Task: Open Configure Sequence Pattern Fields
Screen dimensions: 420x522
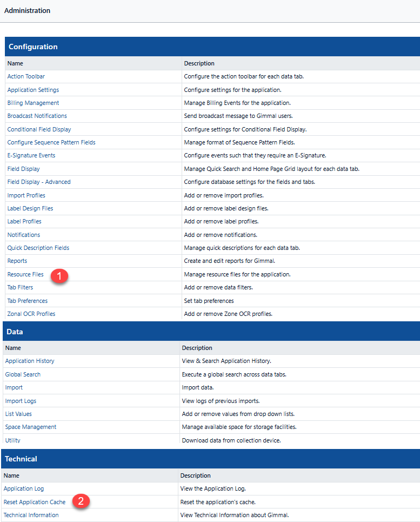Action: 51,142
